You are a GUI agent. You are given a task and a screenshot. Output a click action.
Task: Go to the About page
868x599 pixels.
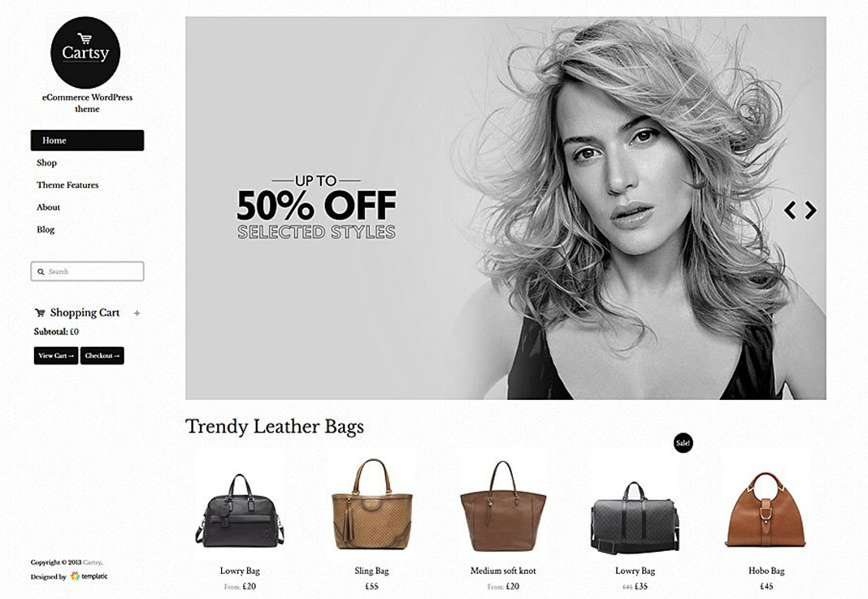click(x=48, y=207)
